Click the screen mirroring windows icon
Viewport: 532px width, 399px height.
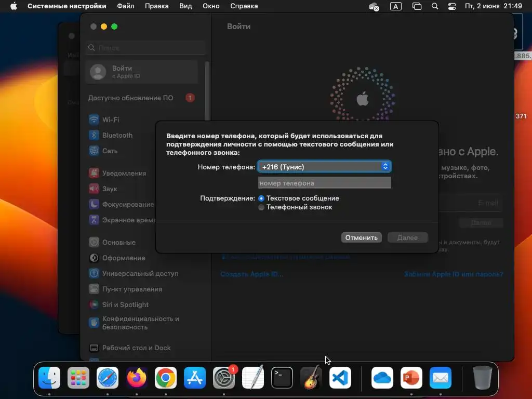click(x=417, y=6)
